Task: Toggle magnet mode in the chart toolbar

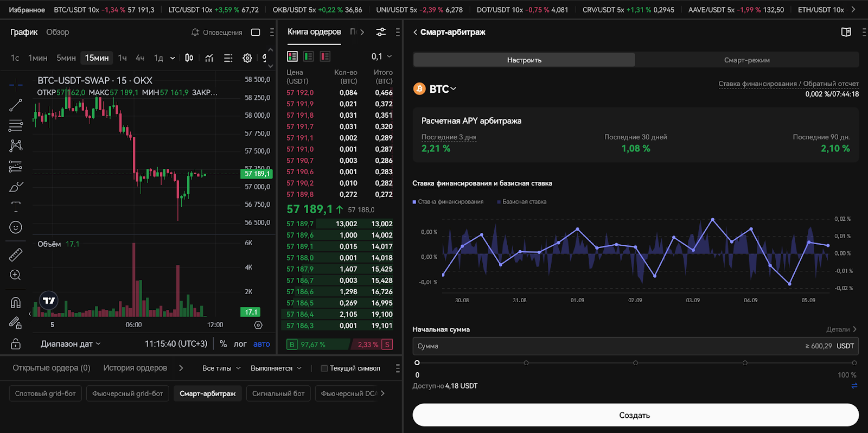Action: (16, 303)
